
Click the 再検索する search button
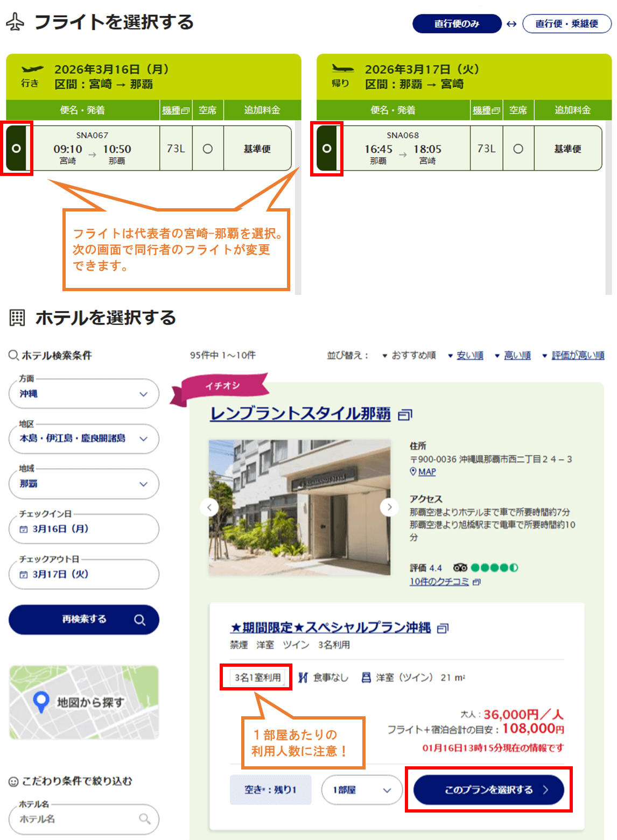coord(84,619)
